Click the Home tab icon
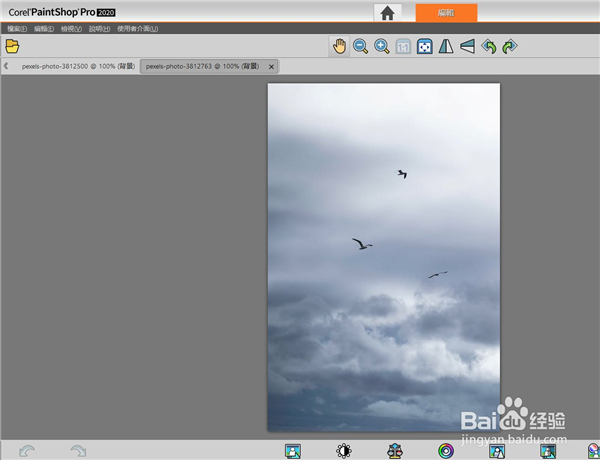 tap(389, 13)
